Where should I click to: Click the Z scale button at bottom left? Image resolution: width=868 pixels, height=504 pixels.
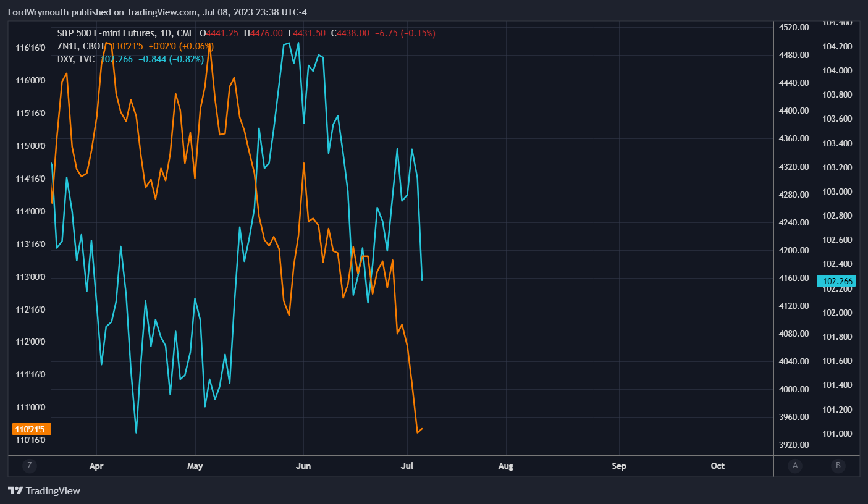29,466
